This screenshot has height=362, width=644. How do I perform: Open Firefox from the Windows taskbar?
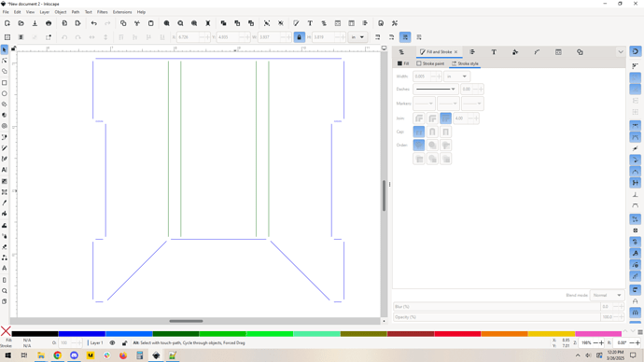[123, 355]
